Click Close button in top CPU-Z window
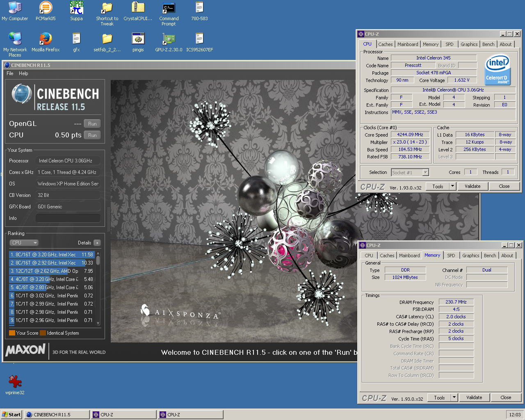Image resolution: width=525 pixels, height=420 pixels. coord(504,186)
